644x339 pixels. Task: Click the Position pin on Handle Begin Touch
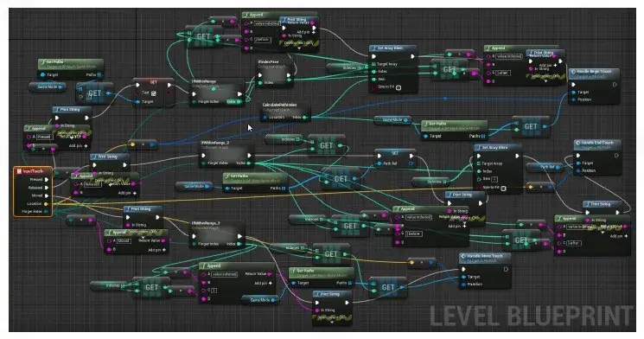pyautogui.click(x=574, y=99)
